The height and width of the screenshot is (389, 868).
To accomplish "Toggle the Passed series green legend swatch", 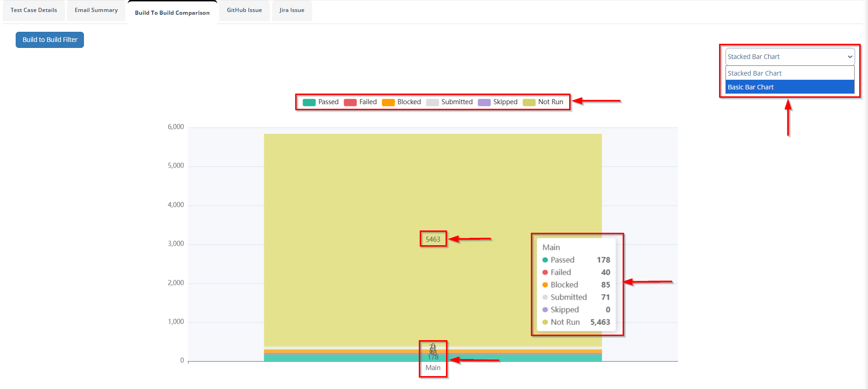I will click(309, 102).
